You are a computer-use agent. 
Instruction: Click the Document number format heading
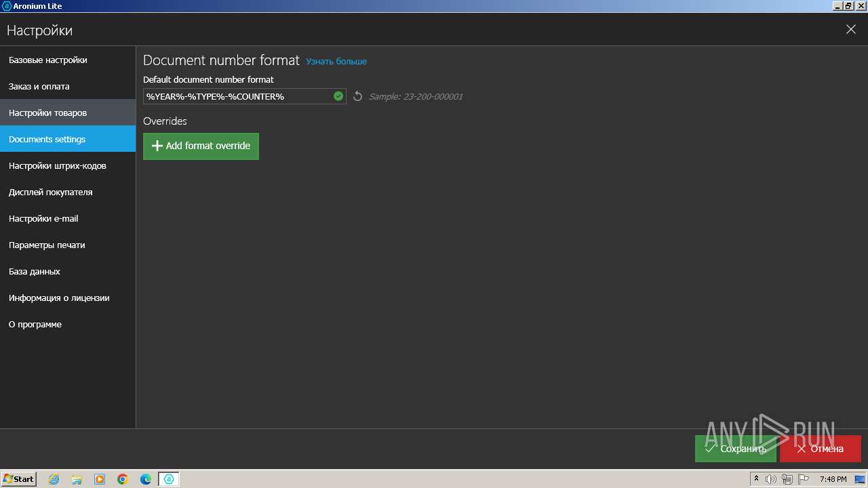pyautogui.click(x=221, y=60)
